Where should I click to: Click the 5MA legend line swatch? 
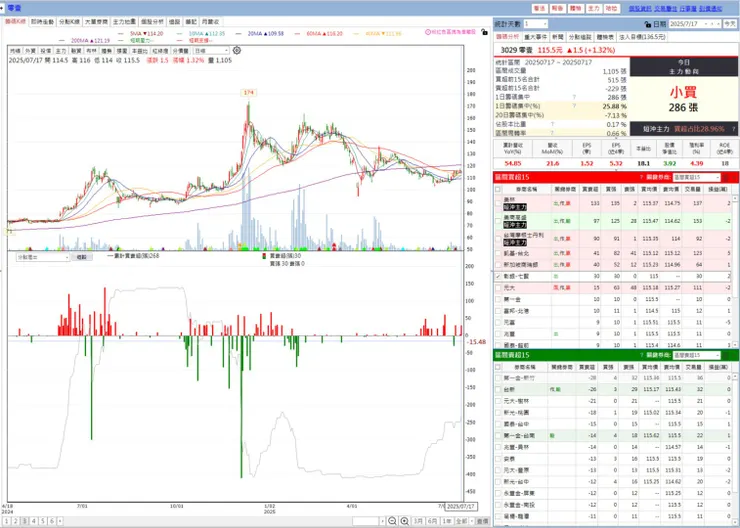tap(121, 34)
